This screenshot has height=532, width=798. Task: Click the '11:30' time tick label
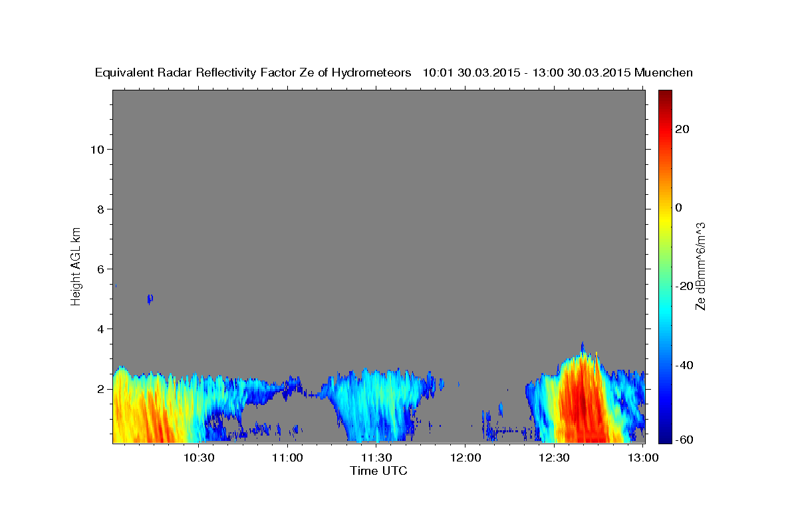(376, 458)
